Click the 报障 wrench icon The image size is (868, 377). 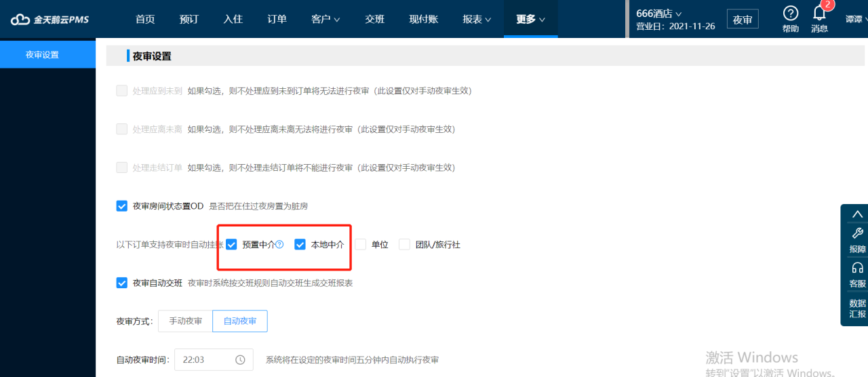point(858,233)
